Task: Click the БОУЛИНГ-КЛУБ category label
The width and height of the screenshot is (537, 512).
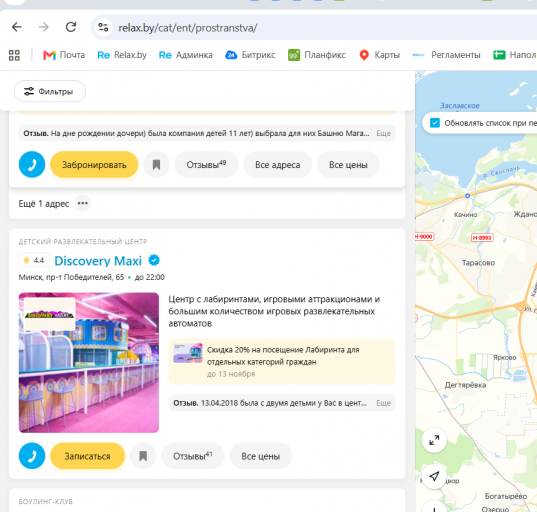Action: coord(46,501)
